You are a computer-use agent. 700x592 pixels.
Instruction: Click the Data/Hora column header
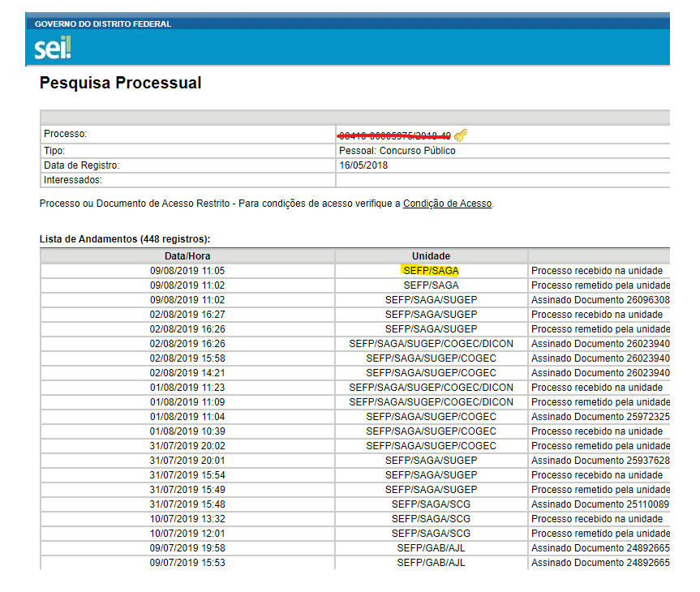187,256
